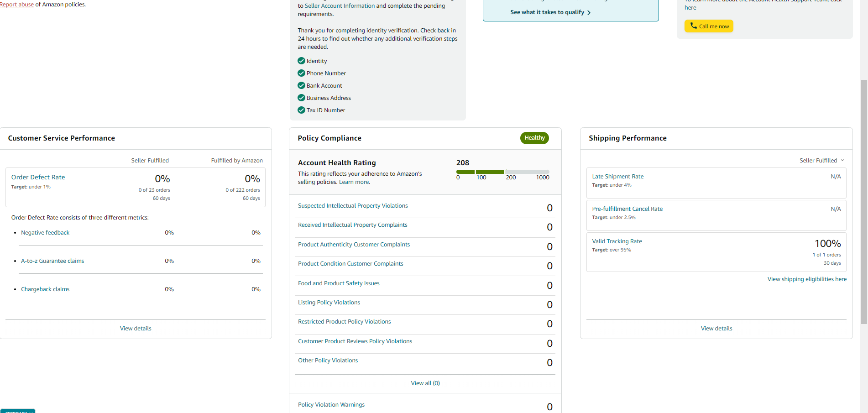The image size is (868, 413).
Task: Open the Pre-fulfillment Cancel Rate link
Action: pyautogui.click(x=627, y=209)
